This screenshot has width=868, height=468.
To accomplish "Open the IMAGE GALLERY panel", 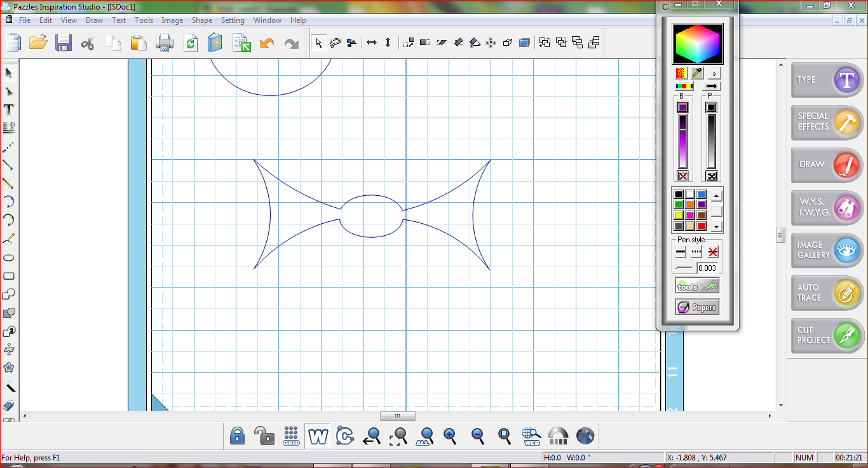I will coord(827,250).
